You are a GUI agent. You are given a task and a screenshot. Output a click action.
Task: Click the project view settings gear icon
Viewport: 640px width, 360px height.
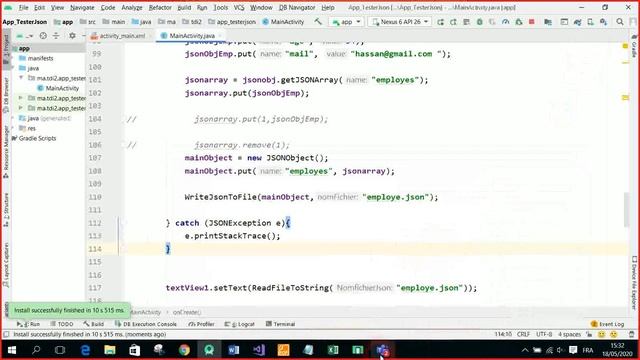click(72, 36)
